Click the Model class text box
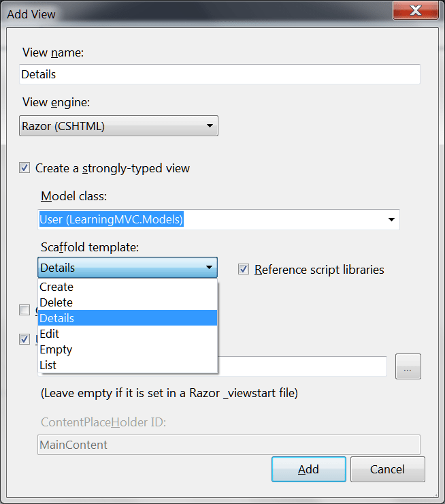 (211, 219)
